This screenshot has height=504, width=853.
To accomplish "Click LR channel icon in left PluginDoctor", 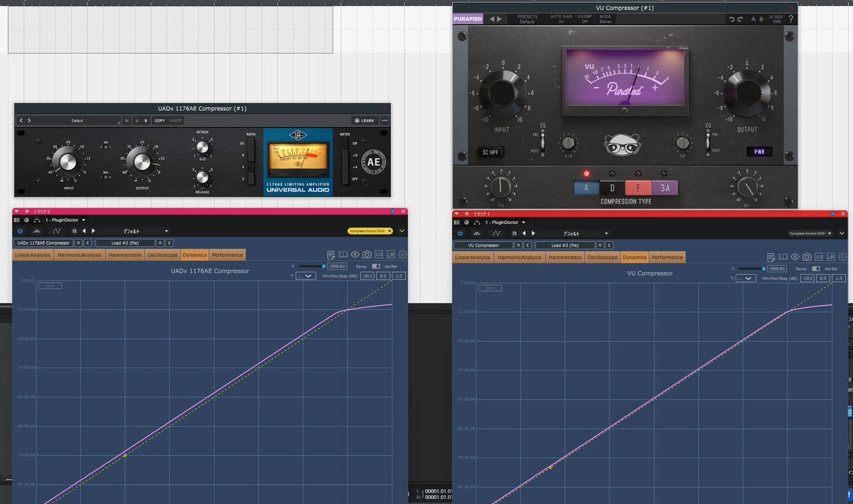I will [391, 254].
